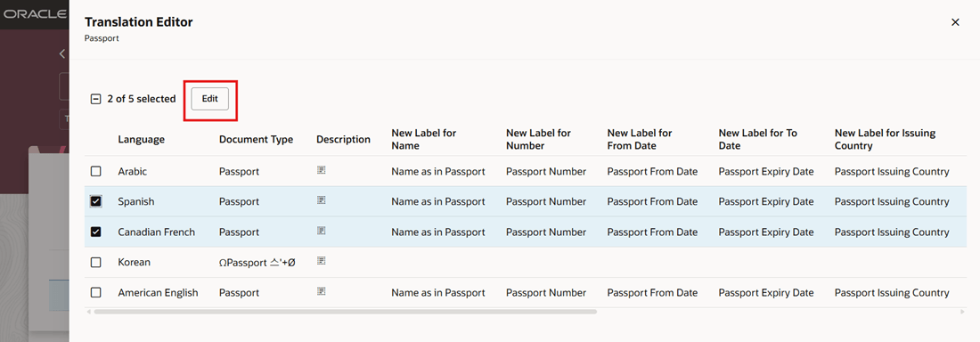Click Passport document type in Spanish row

(240, 201)
